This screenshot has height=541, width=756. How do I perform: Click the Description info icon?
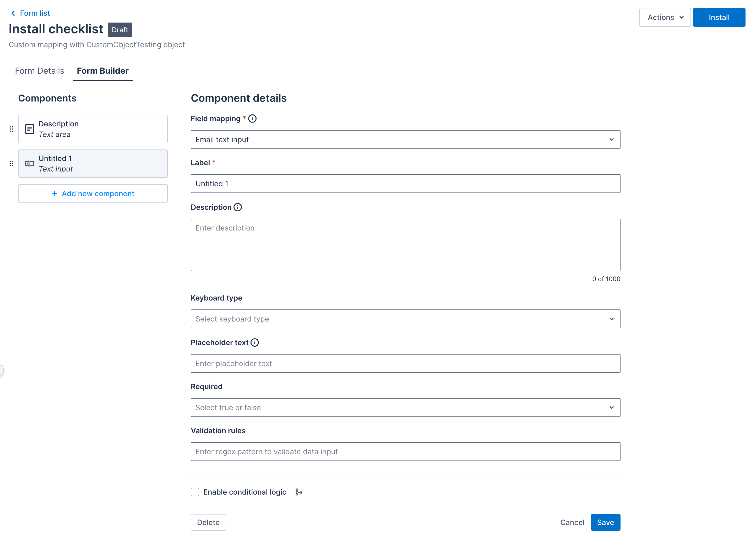click(238, 207)
